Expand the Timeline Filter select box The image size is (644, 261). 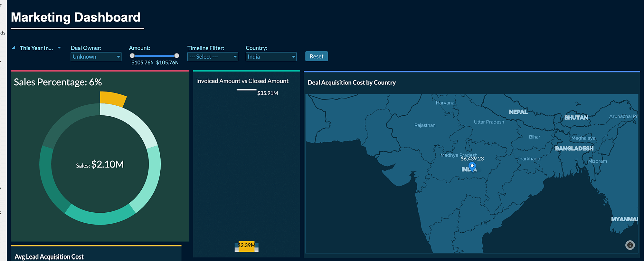213,57
